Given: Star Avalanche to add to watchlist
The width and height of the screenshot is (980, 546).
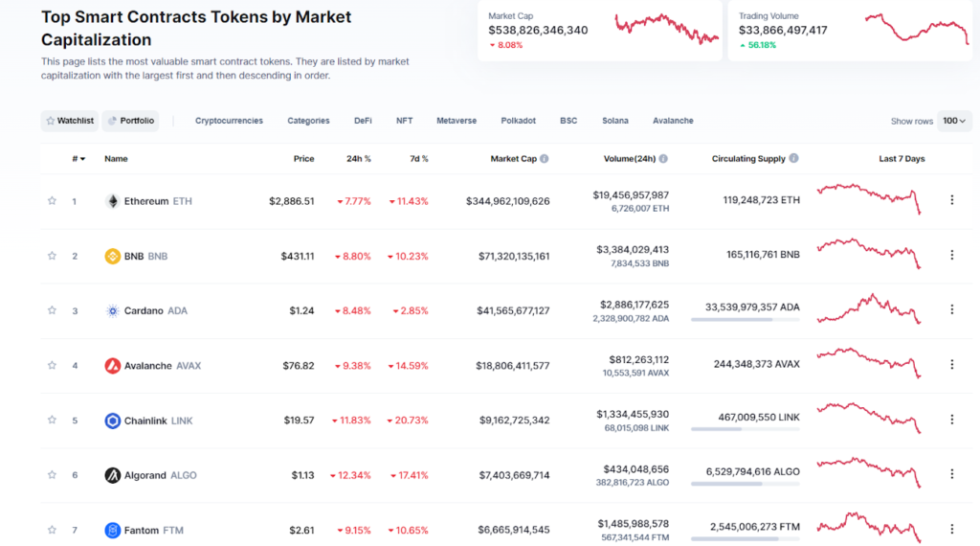Looking at the screenshot, I should click(x=52, y=365).
